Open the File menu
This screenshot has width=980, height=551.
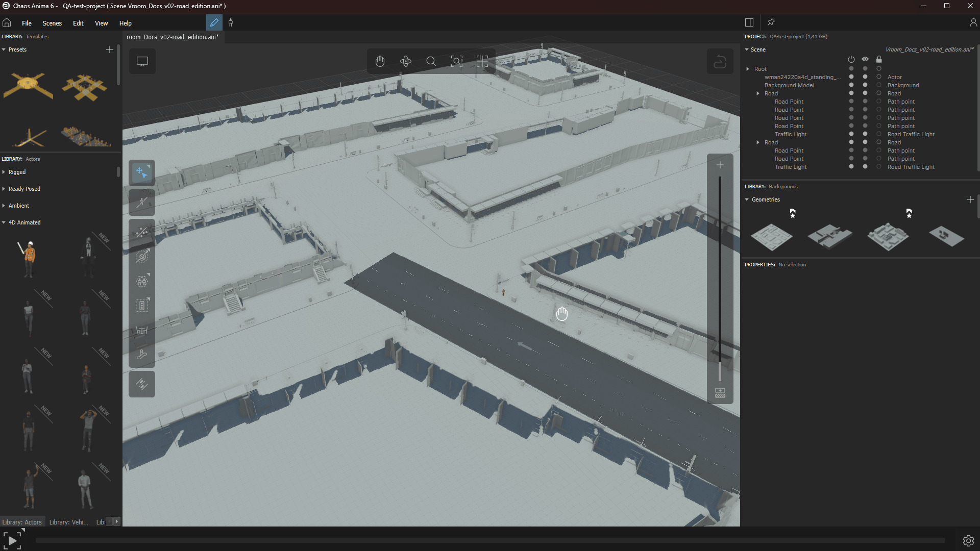pos(27,23)
